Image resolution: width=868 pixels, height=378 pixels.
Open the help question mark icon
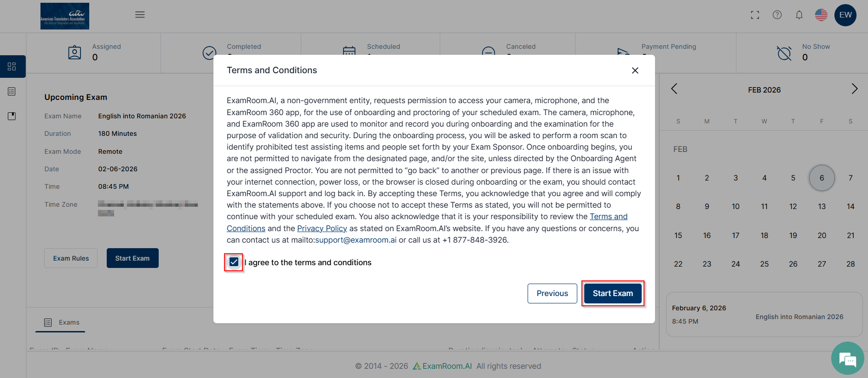(x=777, y=15)
